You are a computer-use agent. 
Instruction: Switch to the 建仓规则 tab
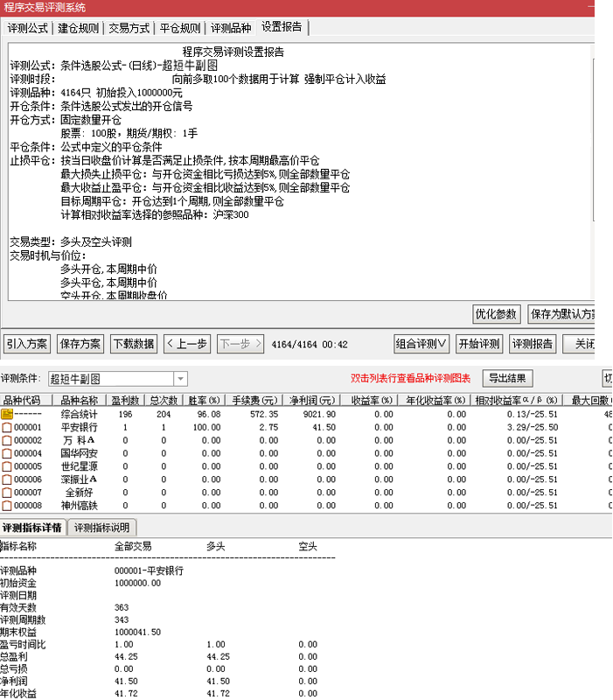pos(79,28)
